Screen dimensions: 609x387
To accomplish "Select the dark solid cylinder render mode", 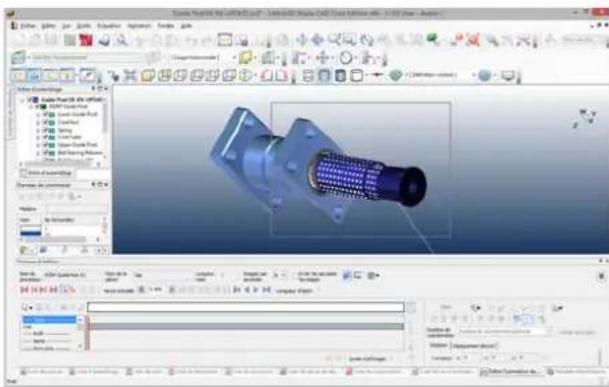I will click(340, 75).
